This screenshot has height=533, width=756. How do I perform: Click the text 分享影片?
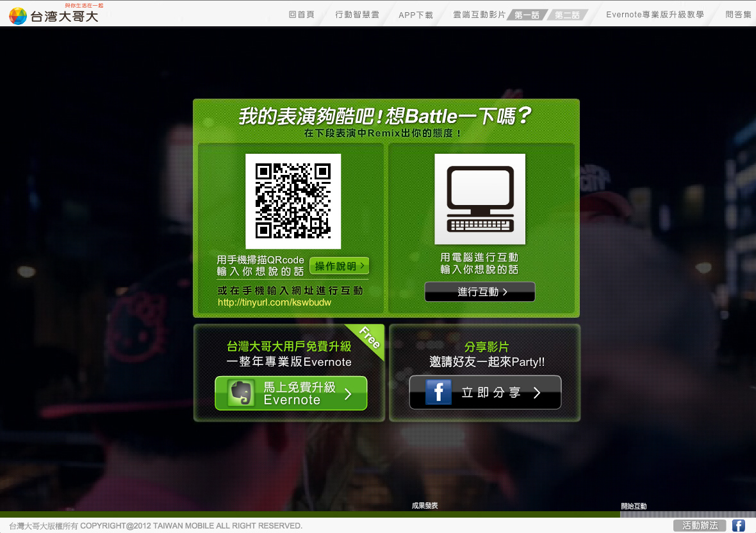pos(486,347)
